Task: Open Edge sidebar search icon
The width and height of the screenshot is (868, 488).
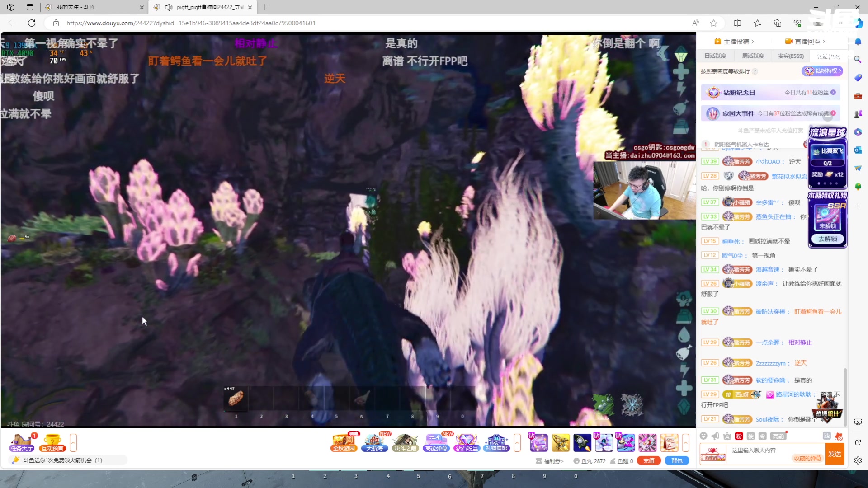Action: coord(858,60)
